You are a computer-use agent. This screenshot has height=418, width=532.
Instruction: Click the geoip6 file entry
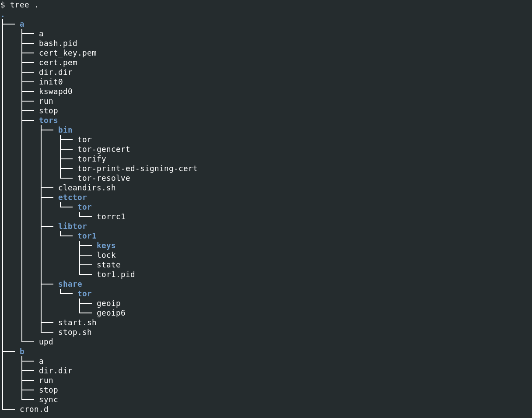point(111,313)
